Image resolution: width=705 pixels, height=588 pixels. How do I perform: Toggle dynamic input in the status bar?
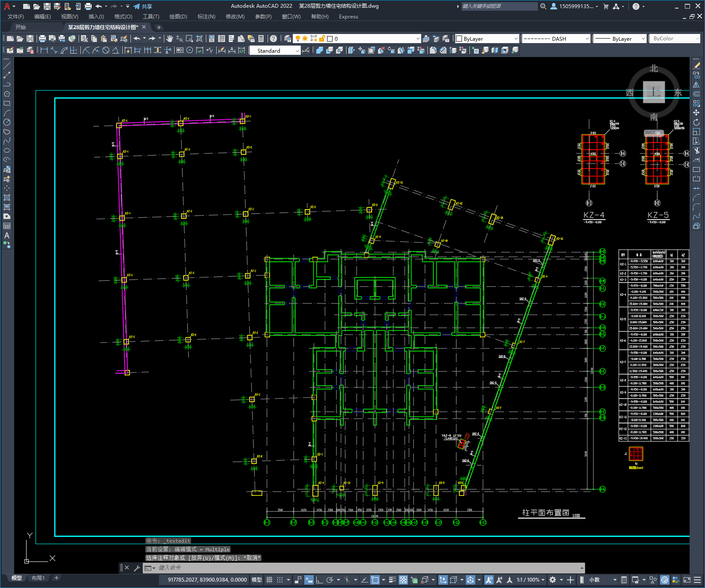309,580
